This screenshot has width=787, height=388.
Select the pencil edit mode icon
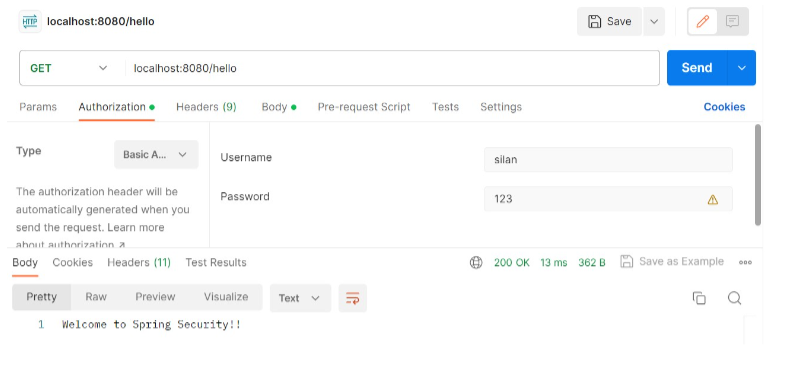(702, 22)
